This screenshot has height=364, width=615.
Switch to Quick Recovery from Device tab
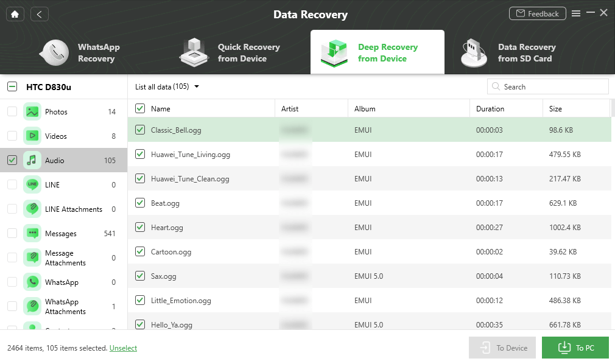[230, 52]
